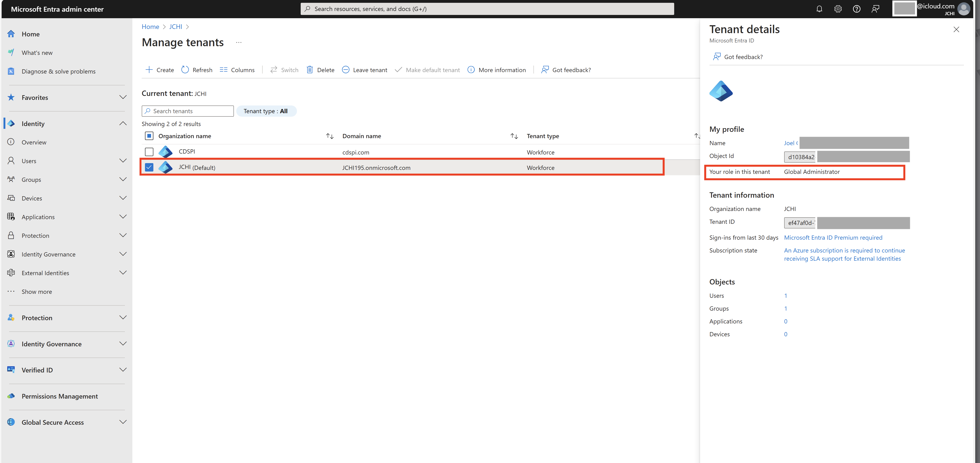Click the Favorites star icon
Screen dimensions: 980x463
11,97
